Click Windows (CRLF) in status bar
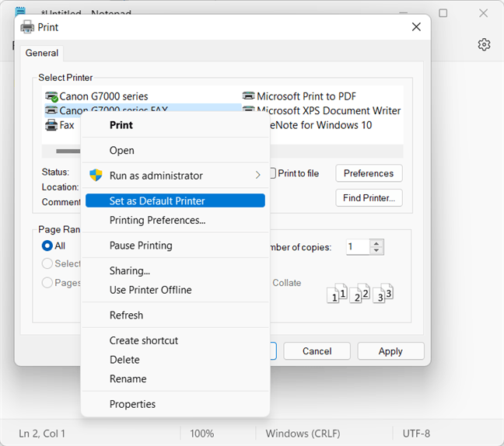 pos(303,434)
